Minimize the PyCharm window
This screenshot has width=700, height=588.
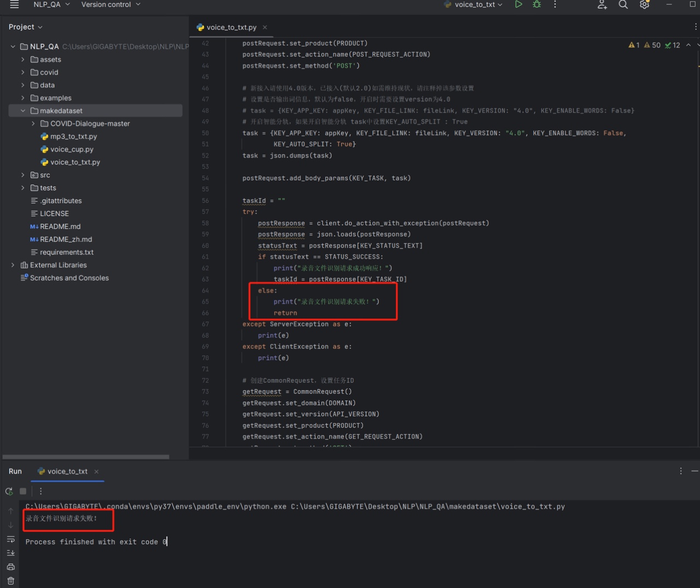669,4
